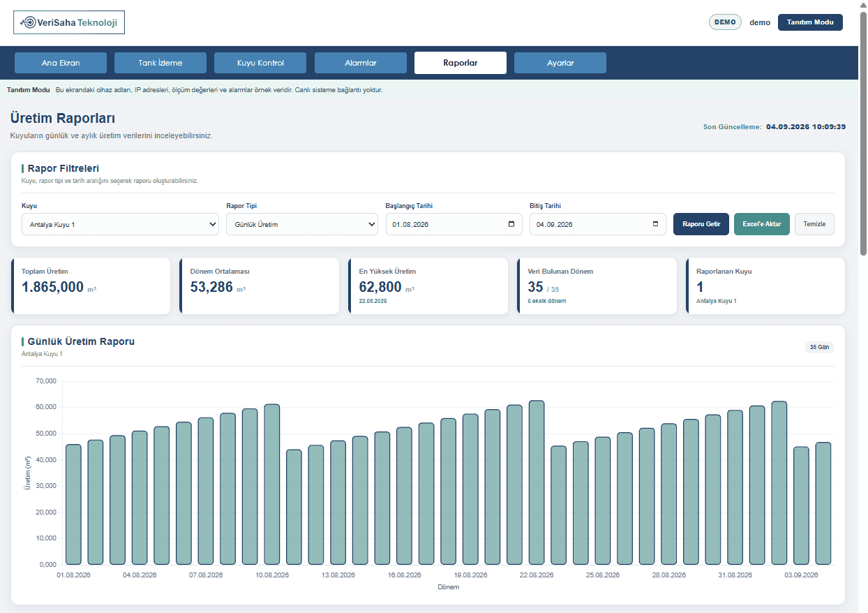Click the active Raporlar tab
Image resolution: width=868 pixels, height=613 pixels.
[461, 63]
